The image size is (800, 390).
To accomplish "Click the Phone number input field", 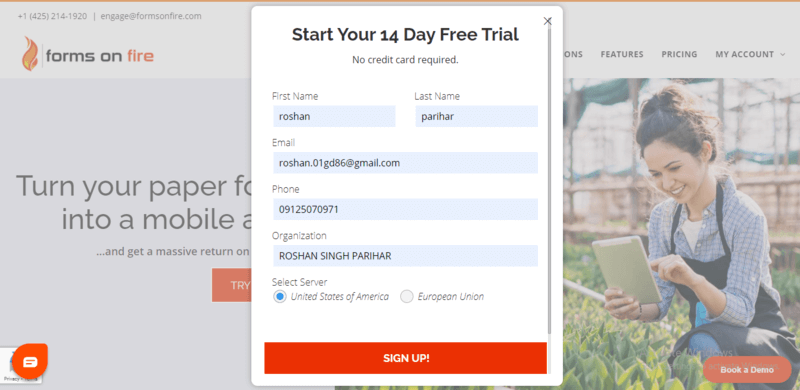I will point(406,209).
